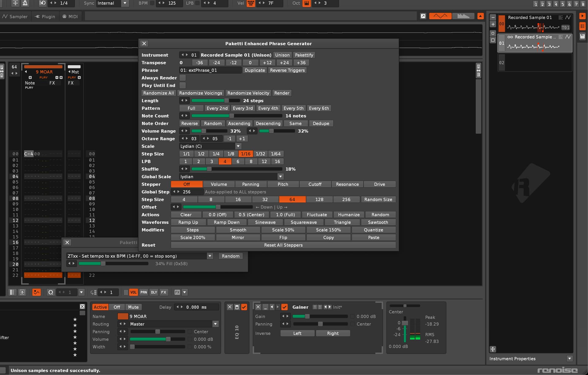Expand the Instrument Properties dropdown
This screenshot has width=588, height=375.
click(x=570, y=358)
